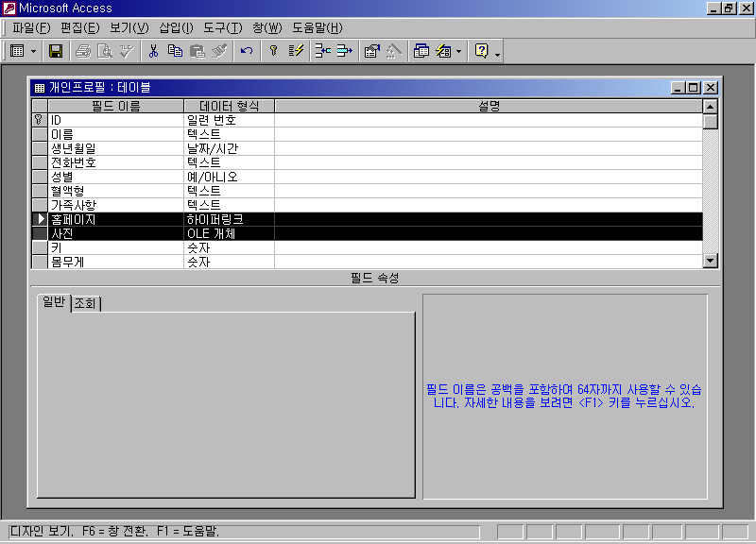Click the 필드 이름 column header
The width and height of the screenshot is (756, 544).
115,106
